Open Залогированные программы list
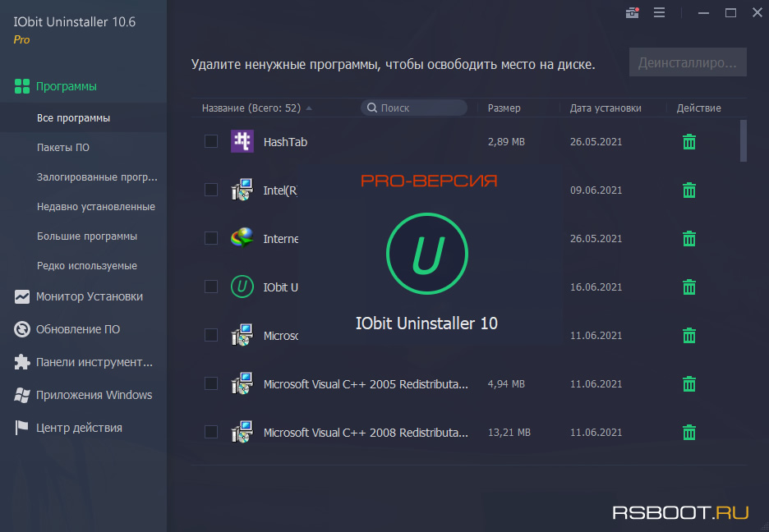769x532 pixels. [x=97, y=177]
